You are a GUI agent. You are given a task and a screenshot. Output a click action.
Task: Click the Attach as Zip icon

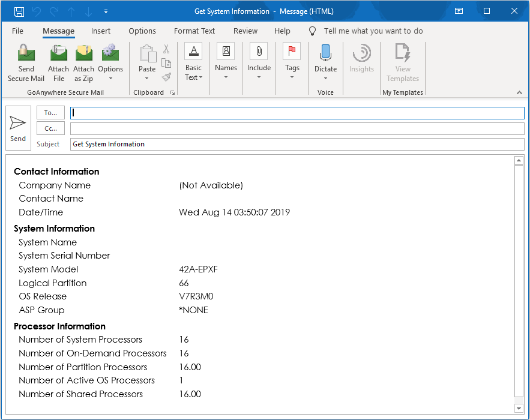click(x=83, y=53)
